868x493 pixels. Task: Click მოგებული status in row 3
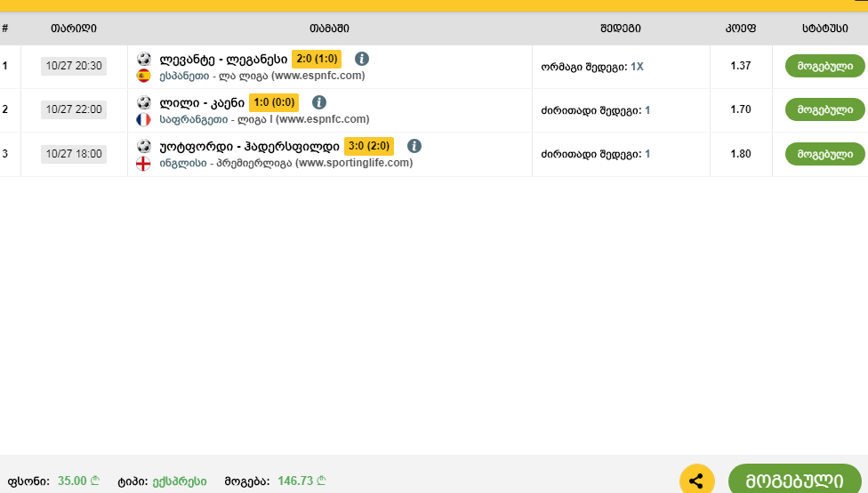point(824,154)
